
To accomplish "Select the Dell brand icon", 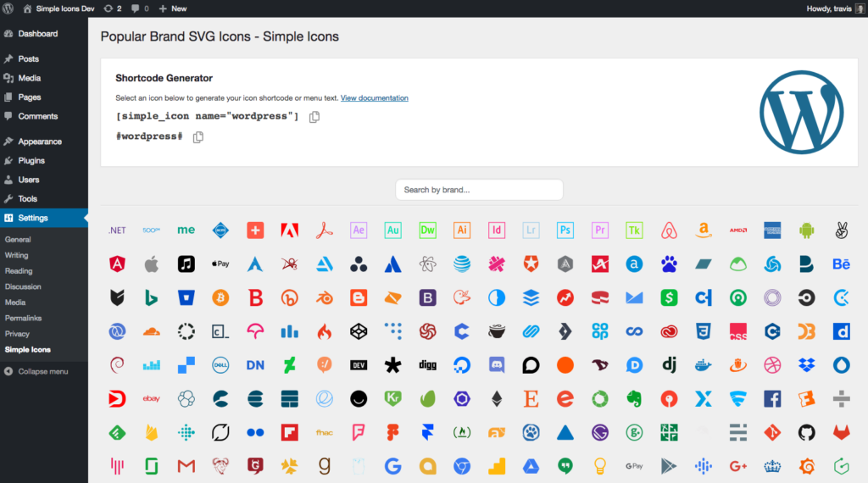I will pyautogui.click(x=220, y=365).
